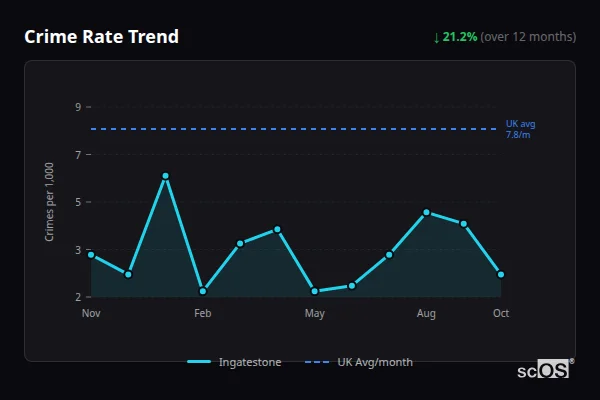The width and height of the screenshot is (600, 400).
Task: Click the 'Aug' x-axis label
Action: [x=426, y=314]
